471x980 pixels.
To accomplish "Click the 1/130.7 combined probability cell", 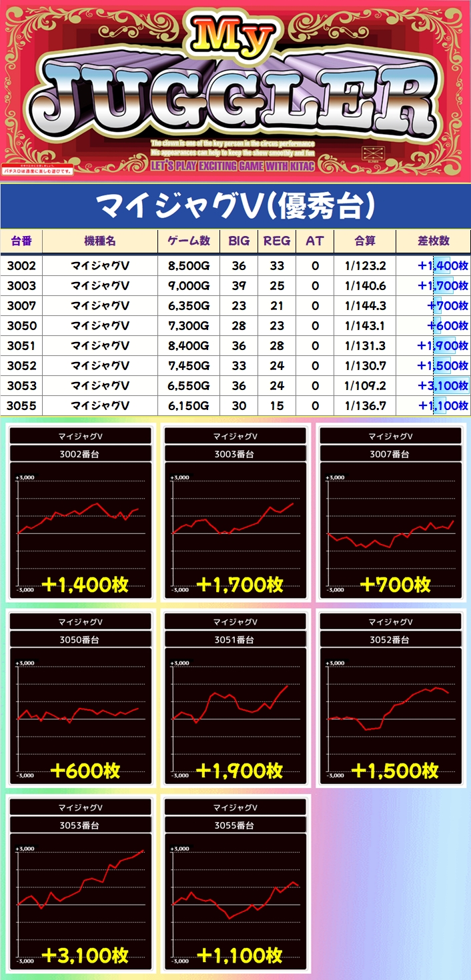I will coord(365,366).
